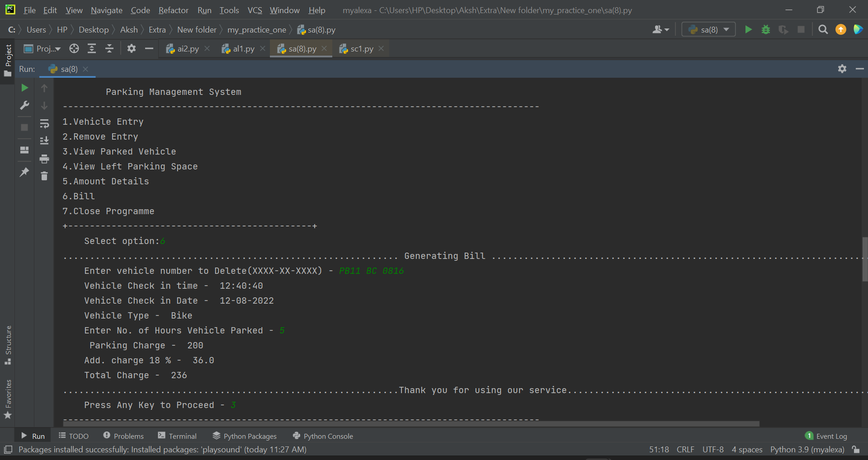Open the File menu

click(x=29, y=10)
